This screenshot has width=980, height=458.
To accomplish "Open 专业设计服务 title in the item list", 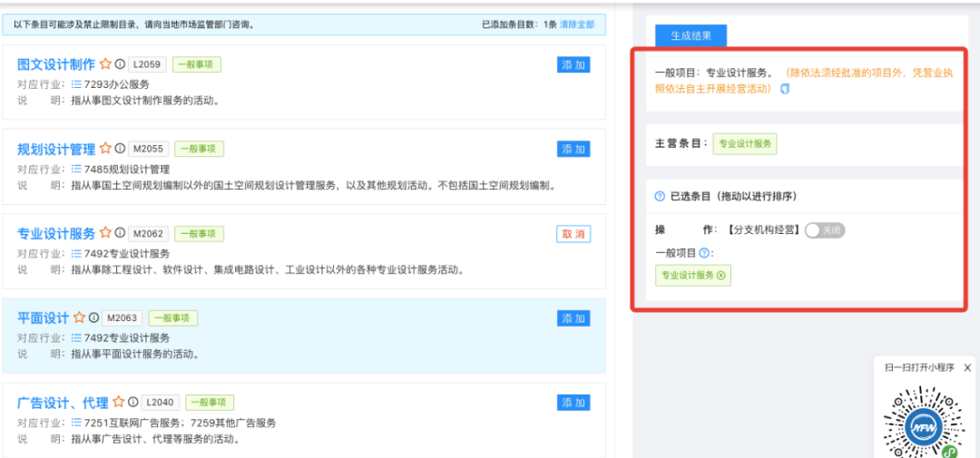I will pyautogui.click(x=56, y=233).
